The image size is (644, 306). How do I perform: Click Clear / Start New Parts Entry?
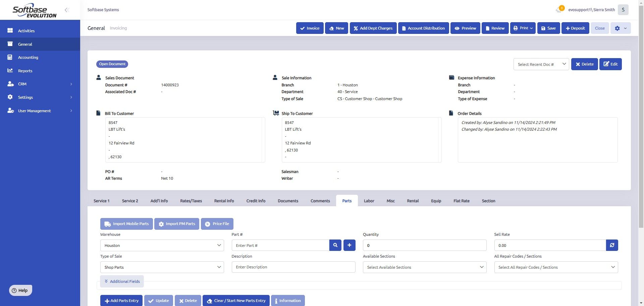[236, 301]
